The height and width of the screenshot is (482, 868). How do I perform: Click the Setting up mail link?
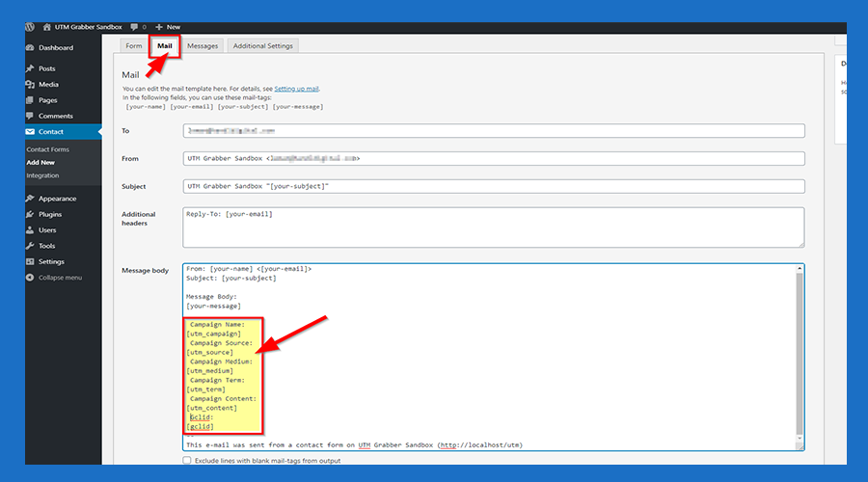[296, 89]
